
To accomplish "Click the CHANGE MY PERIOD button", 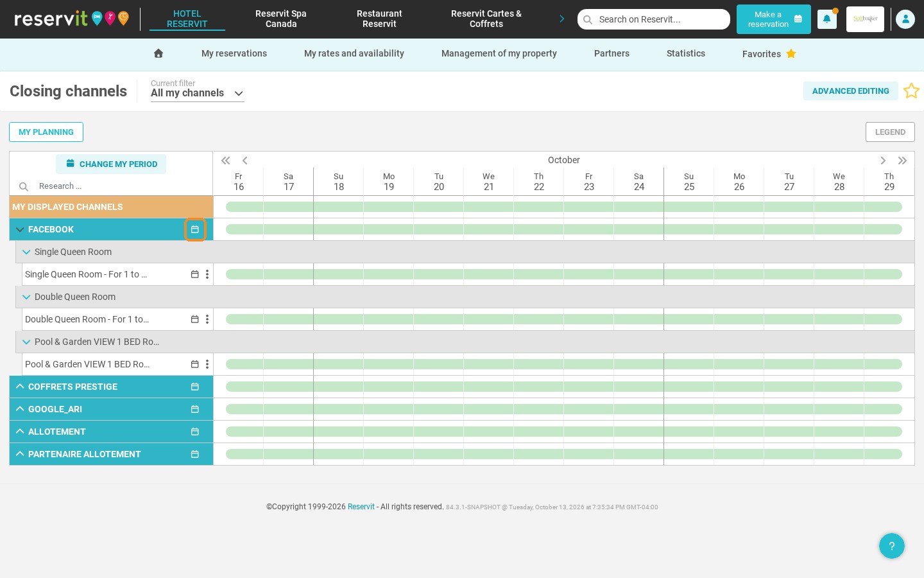I will click(111, 164).
